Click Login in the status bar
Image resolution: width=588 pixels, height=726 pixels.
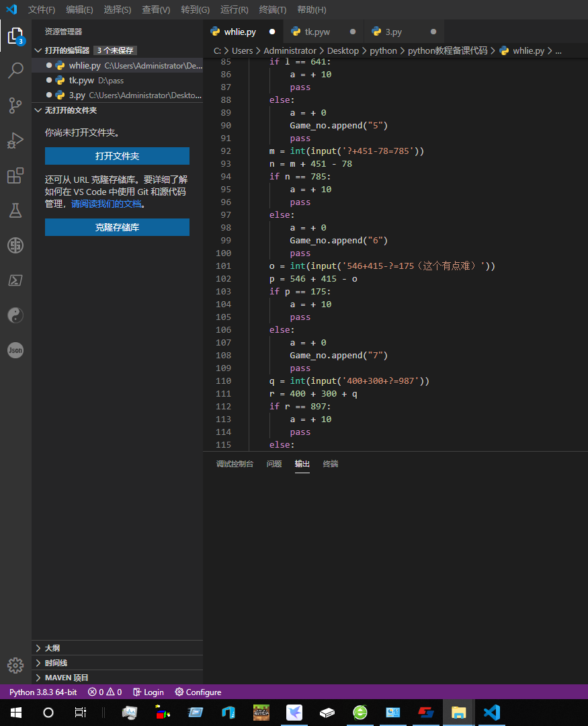point(149,692)
